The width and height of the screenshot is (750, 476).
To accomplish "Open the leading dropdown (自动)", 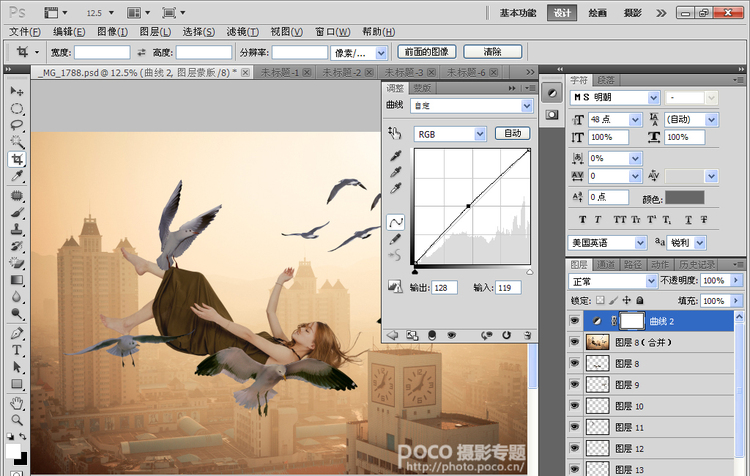I will [x=691, y=120].
